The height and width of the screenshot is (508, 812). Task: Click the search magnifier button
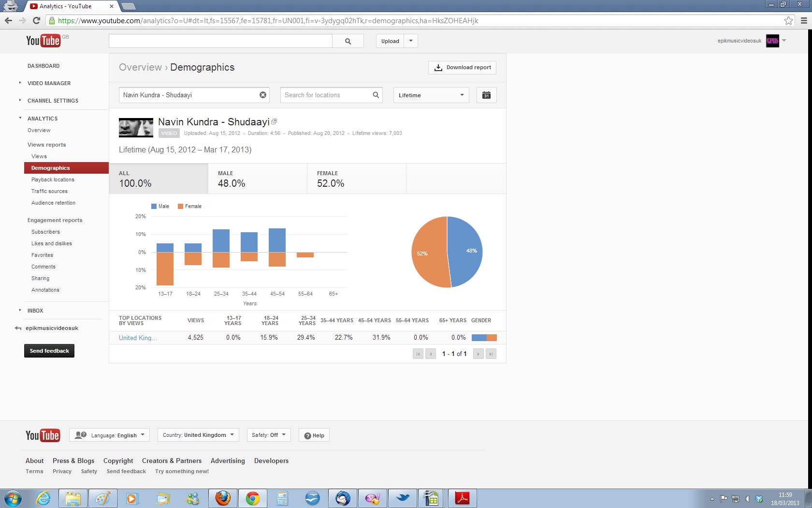click(x=348, y=41)
